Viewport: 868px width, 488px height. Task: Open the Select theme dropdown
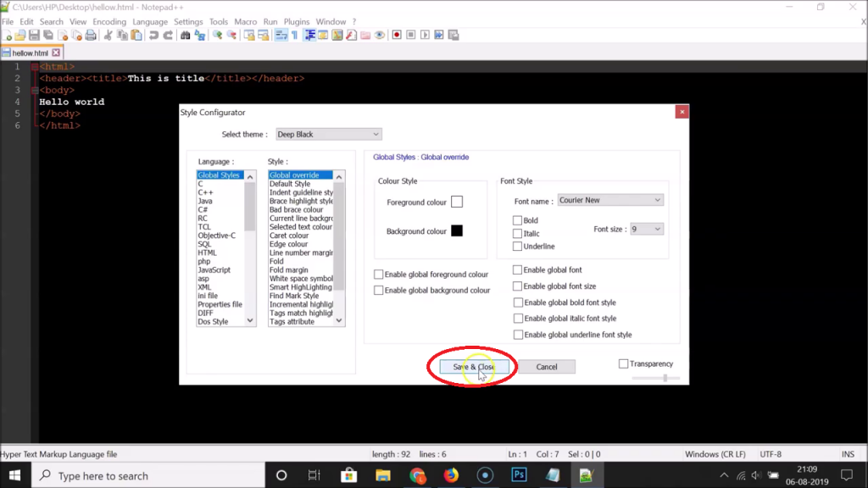point(329,134)
